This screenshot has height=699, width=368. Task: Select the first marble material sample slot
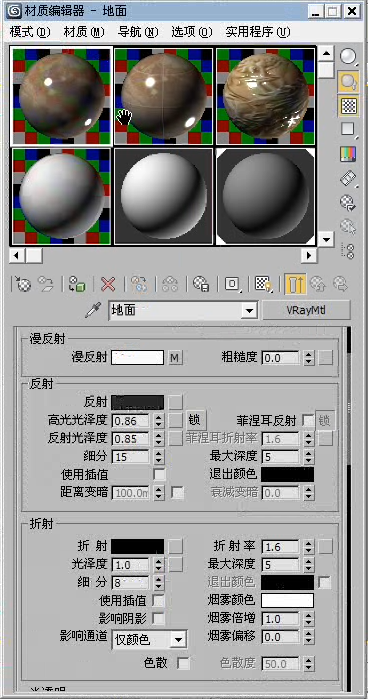61,96
